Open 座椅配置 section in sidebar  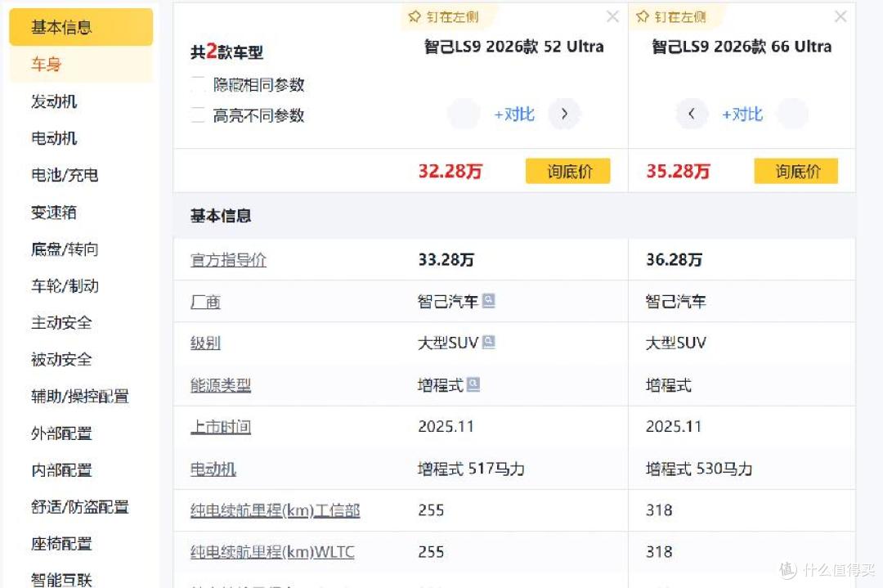point(61,544)
